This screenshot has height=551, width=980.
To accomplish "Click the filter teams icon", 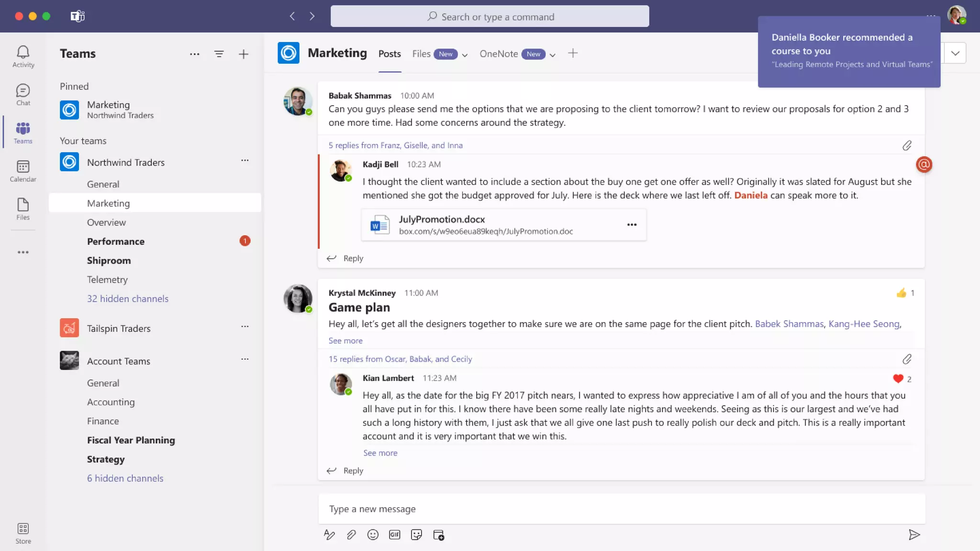I will [219, 54].
